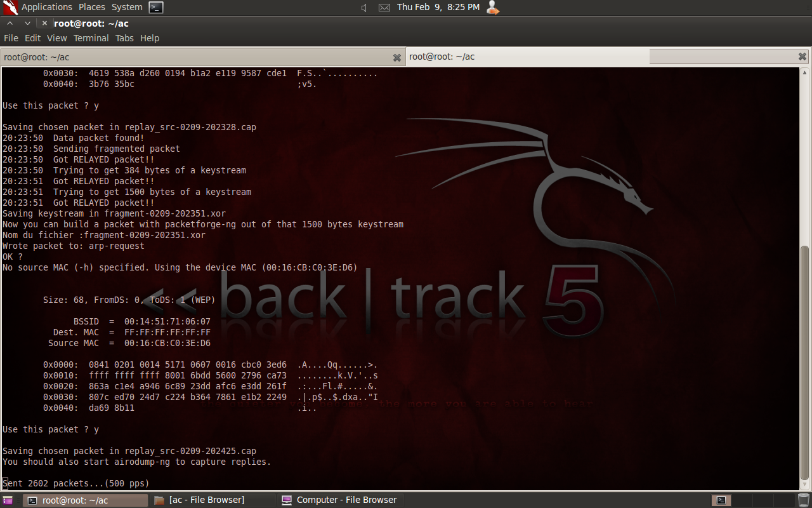The image size is (812, 508).
Task: Open the System menu
Action: tap(127, 7)
